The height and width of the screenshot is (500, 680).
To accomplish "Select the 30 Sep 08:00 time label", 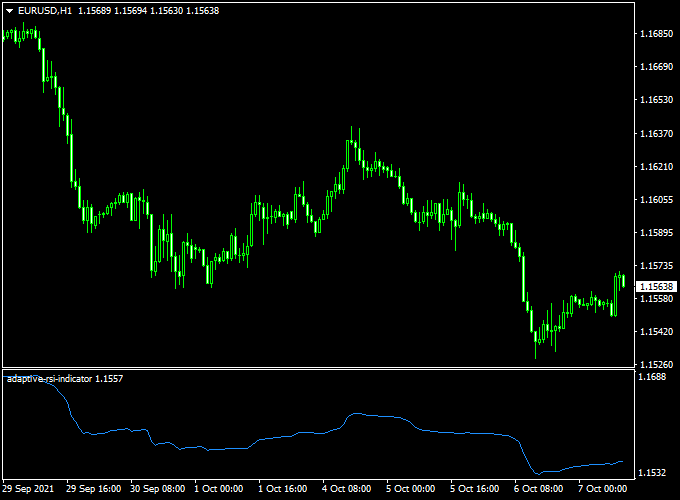I will [158, 489].
